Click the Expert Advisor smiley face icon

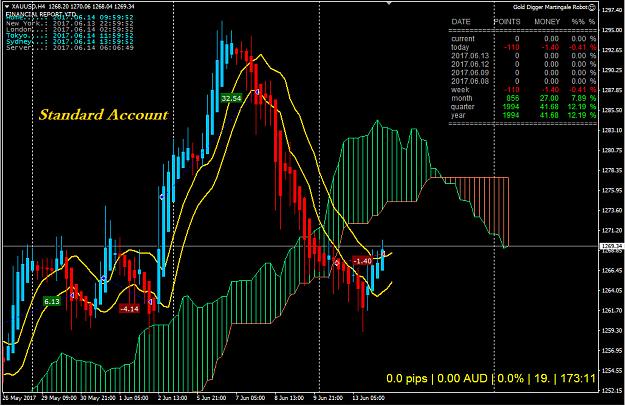[x=592, y=7]
